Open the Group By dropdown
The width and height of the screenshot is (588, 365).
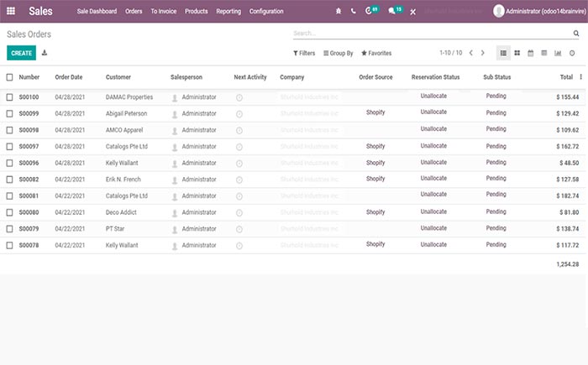(x=339, y=53)
